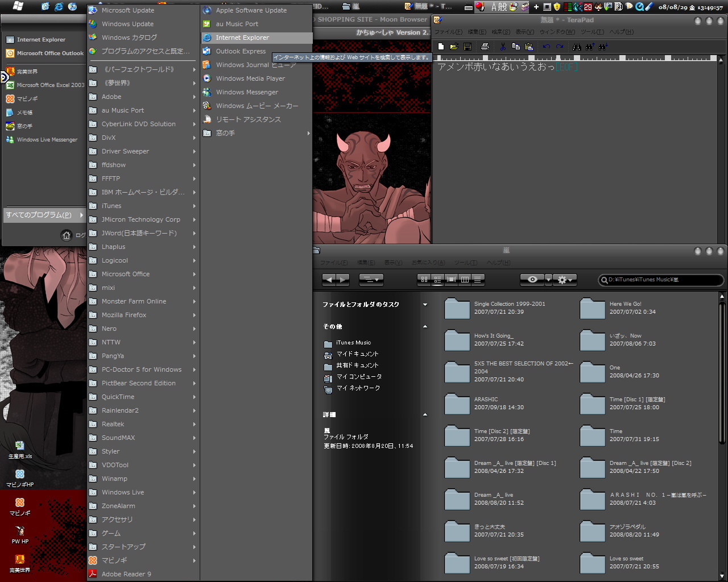
Task: Open TeraPad ツール(T) menu
Action: 593,32
